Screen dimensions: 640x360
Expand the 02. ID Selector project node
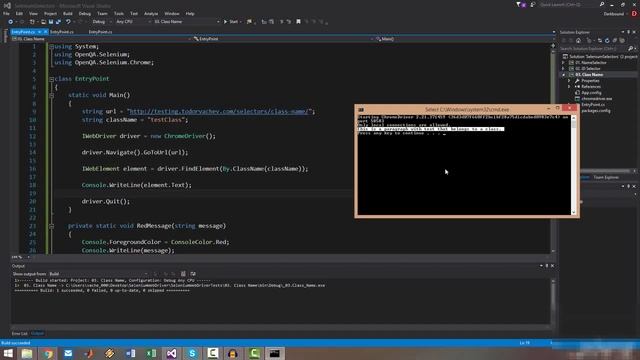(563, 69)
